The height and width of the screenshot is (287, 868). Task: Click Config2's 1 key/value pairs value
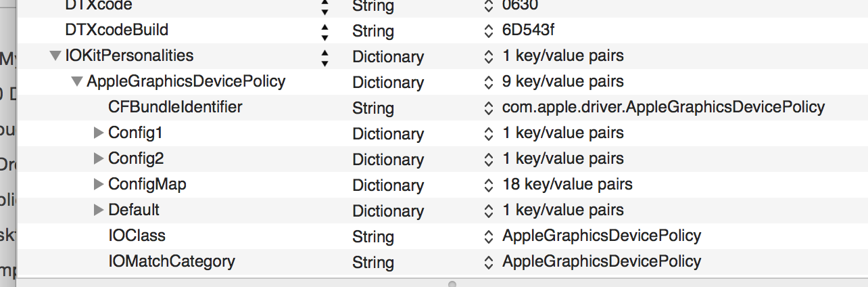(563, 158)
